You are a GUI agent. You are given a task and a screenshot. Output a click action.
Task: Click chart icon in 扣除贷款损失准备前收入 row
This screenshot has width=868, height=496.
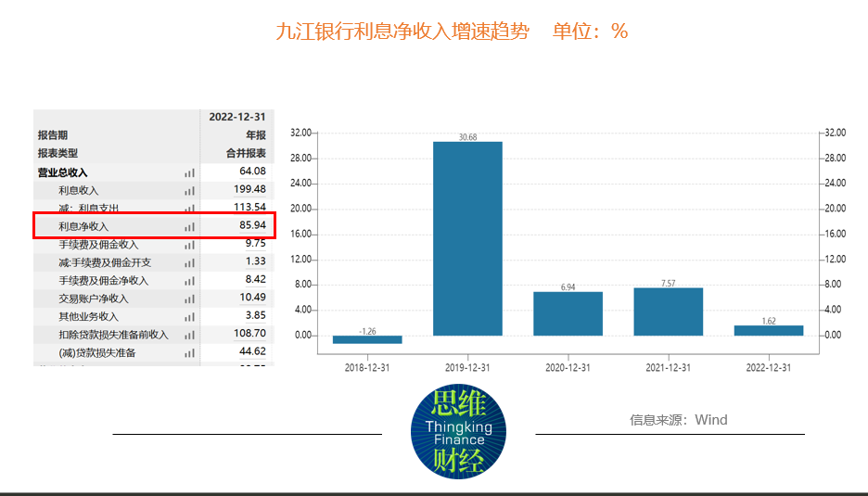click(x=190, y=335)
